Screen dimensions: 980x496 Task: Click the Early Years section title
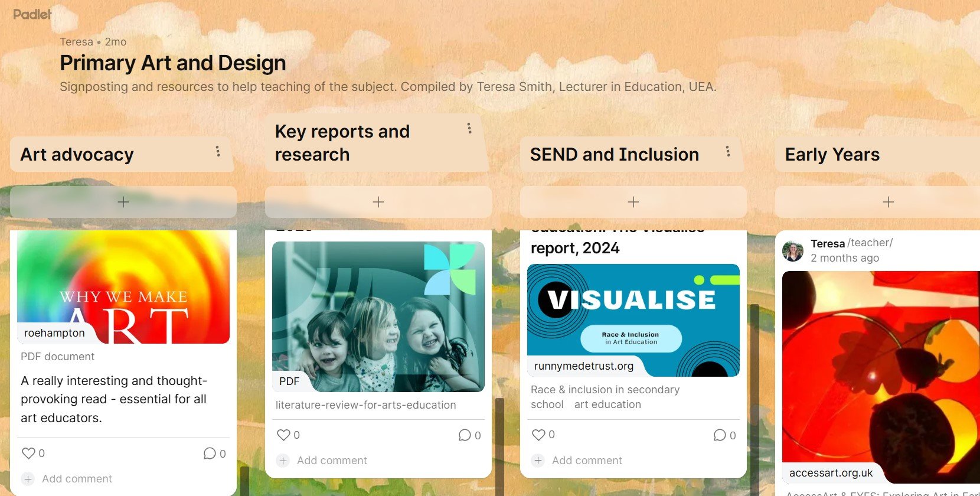(x=832, y=155)
